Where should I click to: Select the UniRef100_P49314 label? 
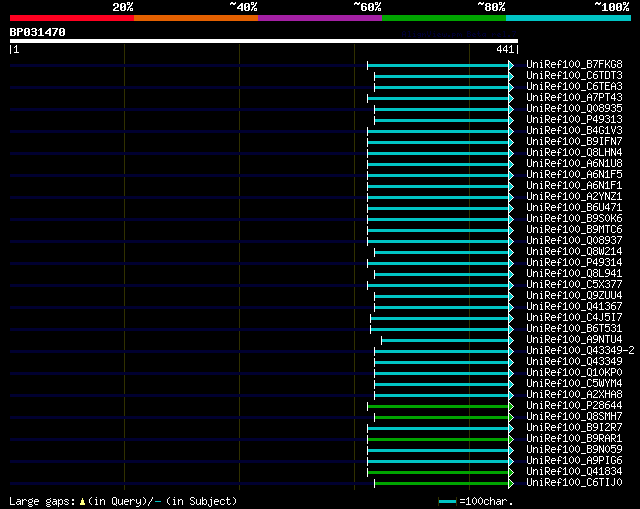click(x=574, y=263)
